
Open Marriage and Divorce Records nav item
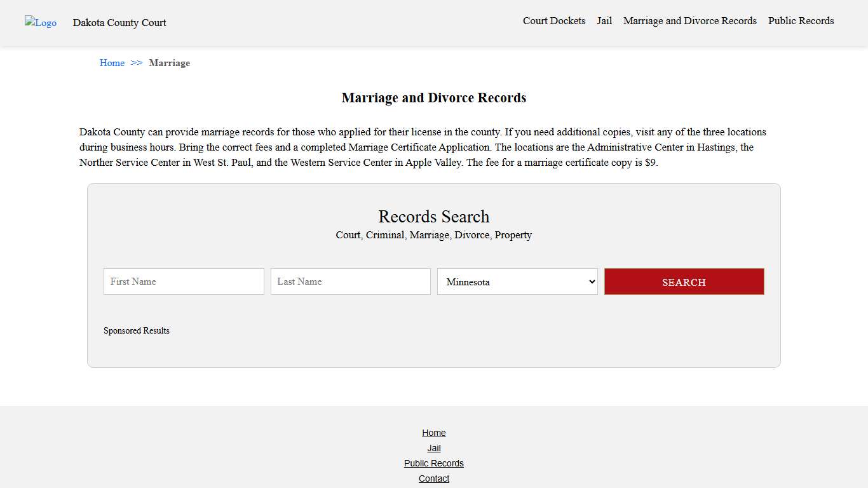click(689, 21)
